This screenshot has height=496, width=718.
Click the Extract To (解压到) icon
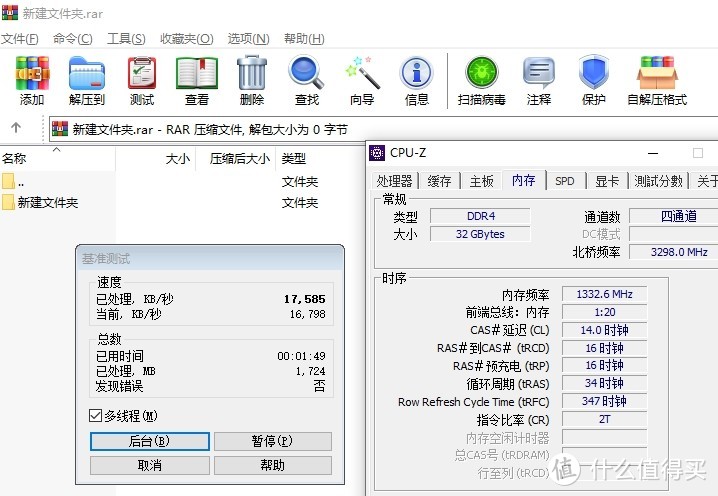87,73
